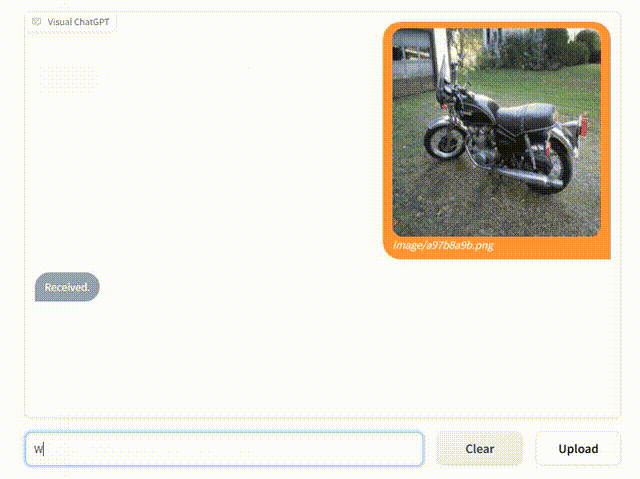Click the motorcycle's fuel tank in the image
Image resolution: width=640 pixels, height=479 pixels.
click(479, 108)
